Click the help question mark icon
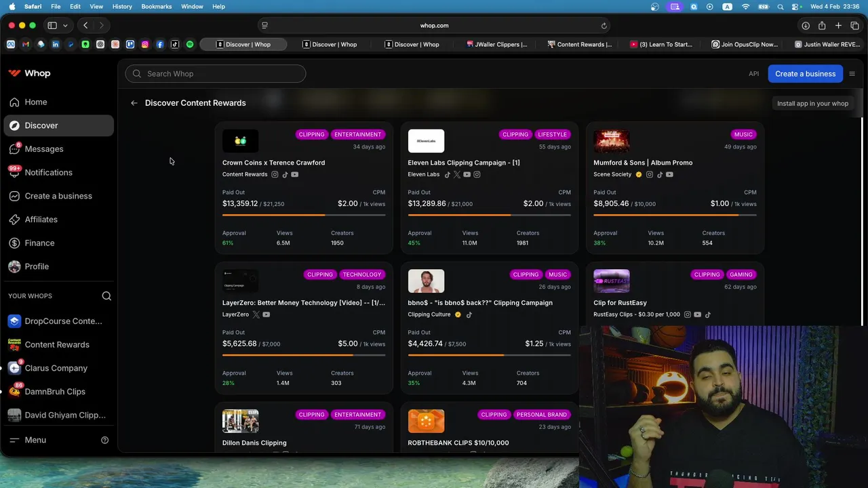The image size is (868, 488). coord(104,440)
